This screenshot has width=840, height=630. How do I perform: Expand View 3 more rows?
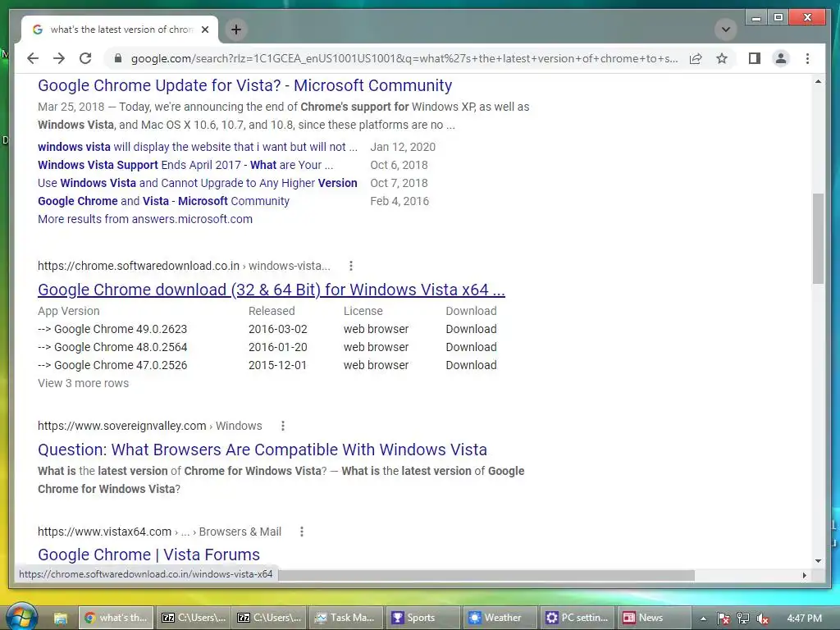[83, 383]
